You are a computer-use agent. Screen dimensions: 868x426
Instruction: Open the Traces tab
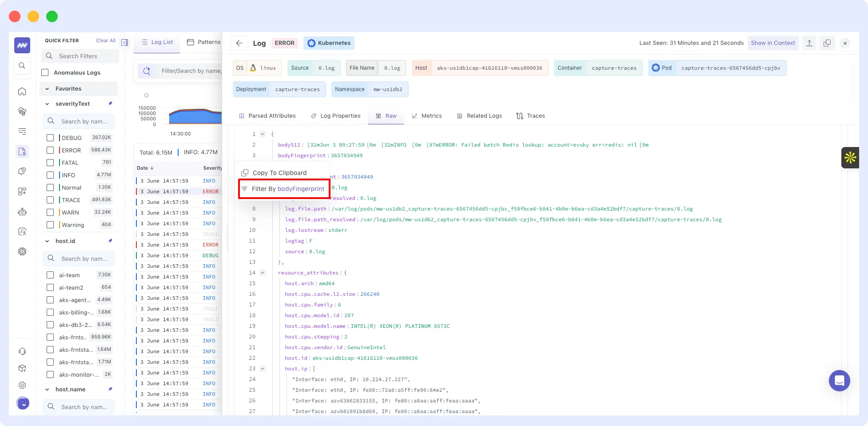coord(530,116)
